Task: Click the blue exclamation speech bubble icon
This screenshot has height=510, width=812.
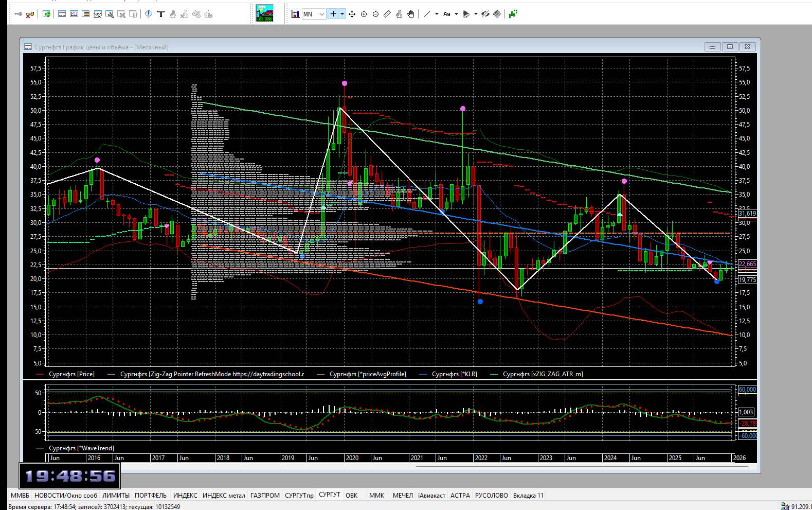Action: [x=149, y=14]
